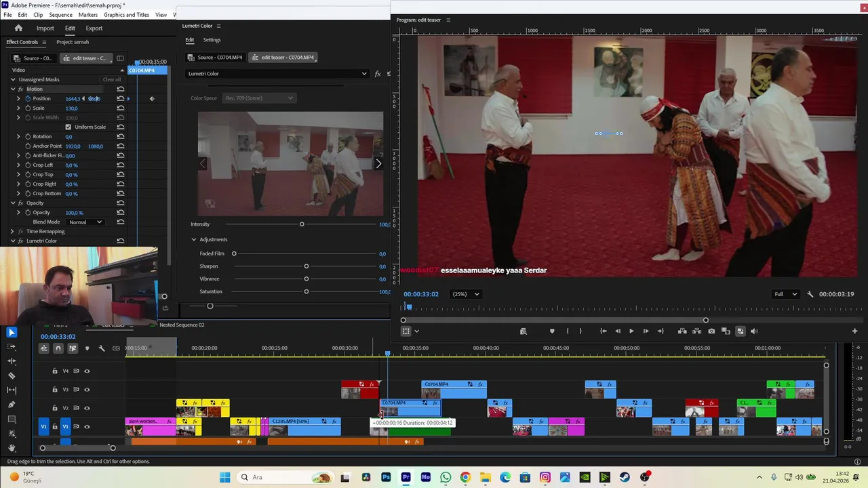
Task: Open the Markers menu
Action: coord(88,14)
